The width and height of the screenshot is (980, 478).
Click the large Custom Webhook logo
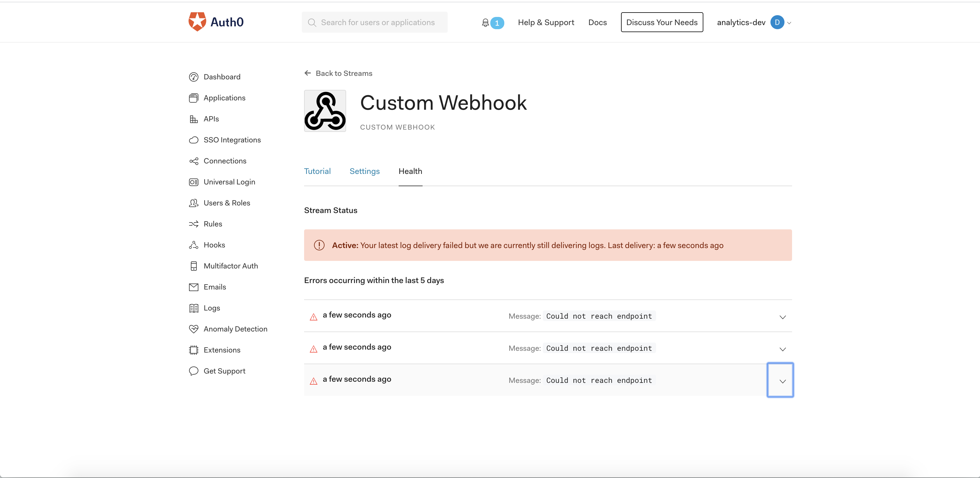tap(325, 111)
